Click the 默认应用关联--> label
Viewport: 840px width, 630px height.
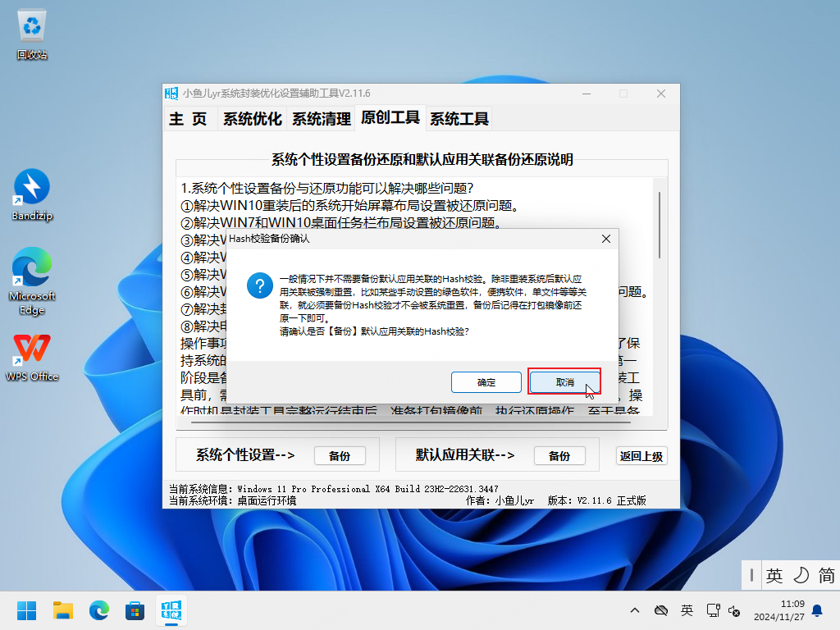(465, 455)
